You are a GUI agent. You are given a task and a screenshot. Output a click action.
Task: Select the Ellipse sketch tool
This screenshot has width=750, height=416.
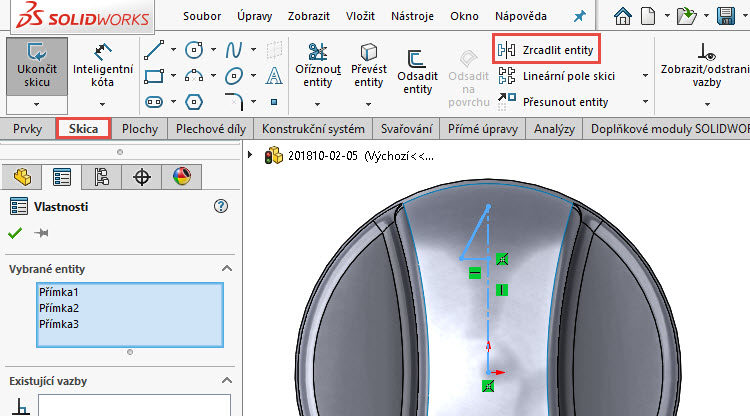(234, 76)
